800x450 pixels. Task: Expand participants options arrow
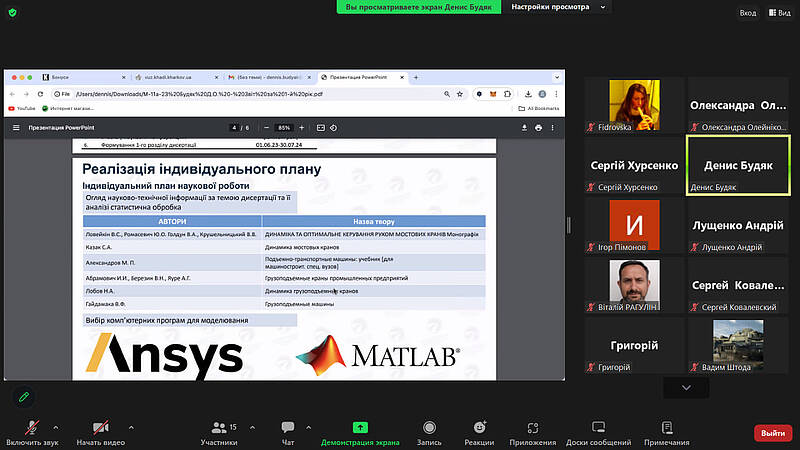click(x=252, y=428)
